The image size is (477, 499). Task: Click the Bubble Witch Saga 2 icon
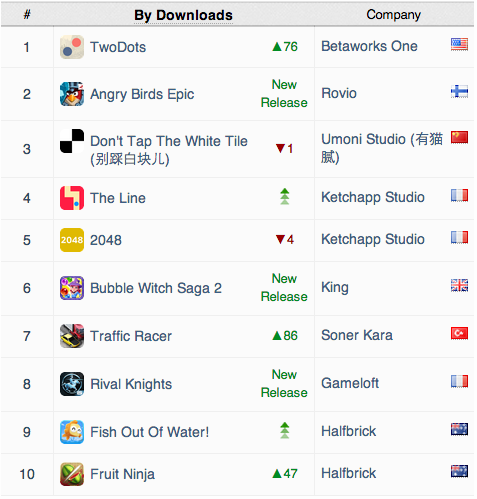(x=72, y=288)
